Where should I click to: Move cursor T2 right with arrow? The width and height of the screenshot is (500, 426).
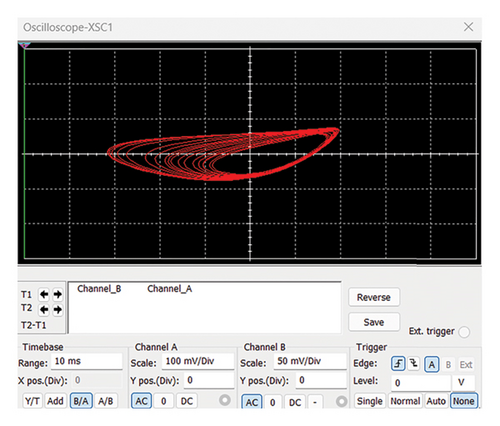click(58, 310)
